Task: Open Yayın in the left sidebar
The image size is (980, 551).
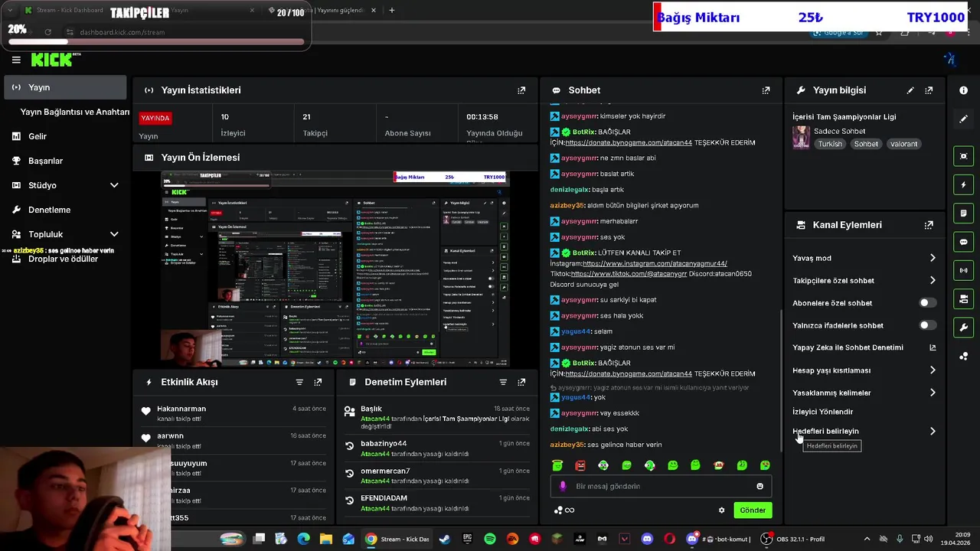Action: click(65, 87)
